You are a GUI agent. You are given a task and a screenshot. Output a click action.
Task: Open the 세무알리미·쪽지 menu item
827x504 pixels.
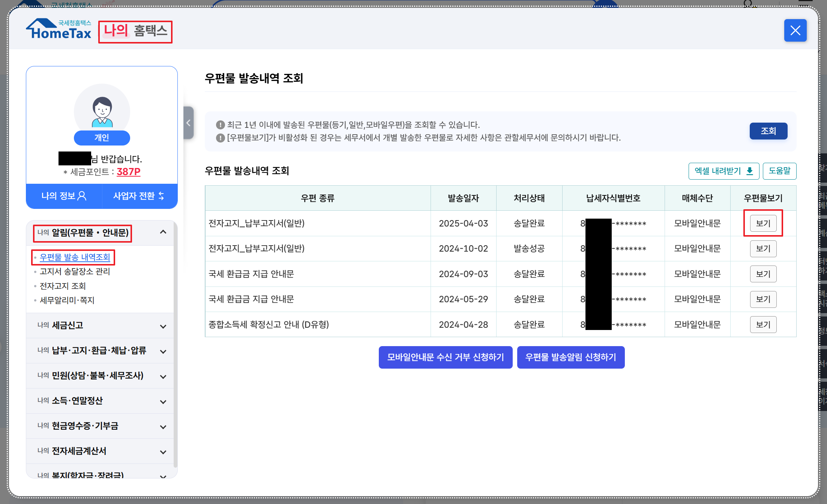pyautogui.click(x=67, y=300)
